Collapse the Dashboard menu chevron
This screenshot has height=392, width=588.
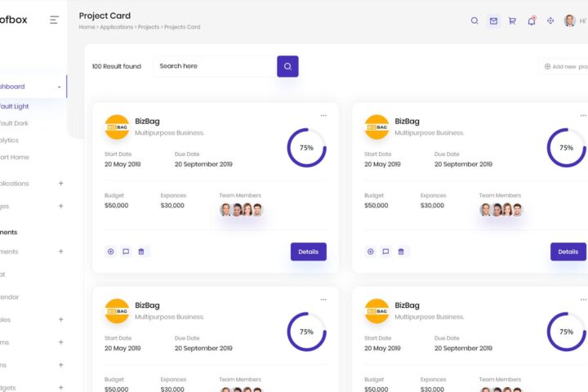click(59, 87)
